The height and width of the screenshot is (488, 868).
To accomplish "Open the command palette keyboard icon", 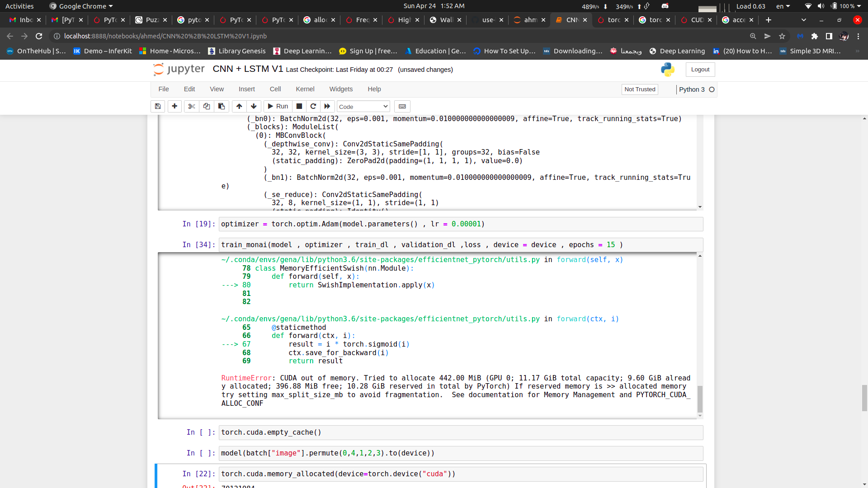I will coord(402,107).
